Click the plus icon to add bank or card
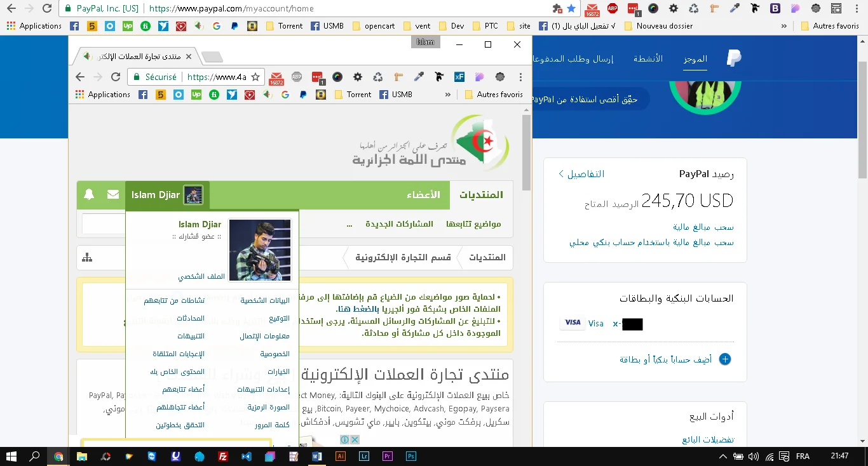Viewport: 868px width, 466px height. (x=724, y=359)
